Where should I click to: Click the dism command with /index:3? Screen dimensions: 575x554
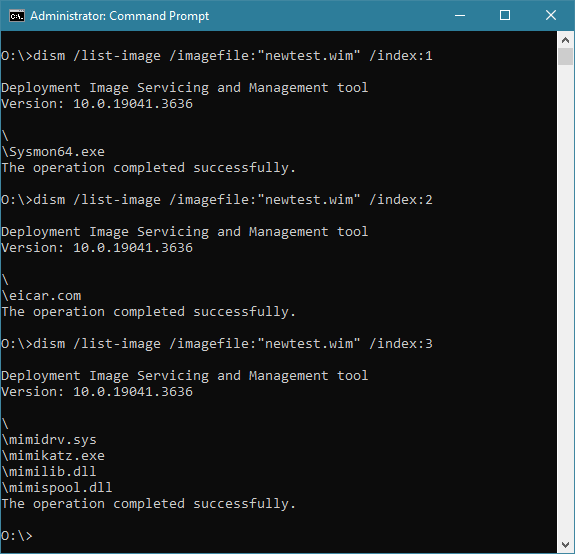tap(217, 344)
